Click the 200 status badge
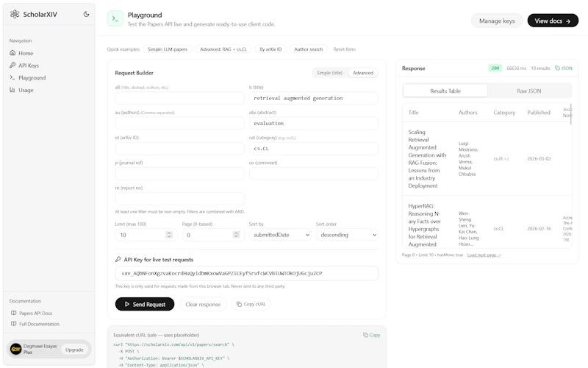The image size is (588, 368). (495, 68)
